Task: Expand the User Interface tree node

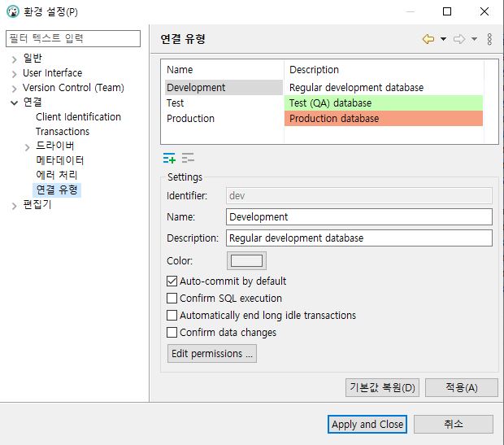Action: point(14,74)
